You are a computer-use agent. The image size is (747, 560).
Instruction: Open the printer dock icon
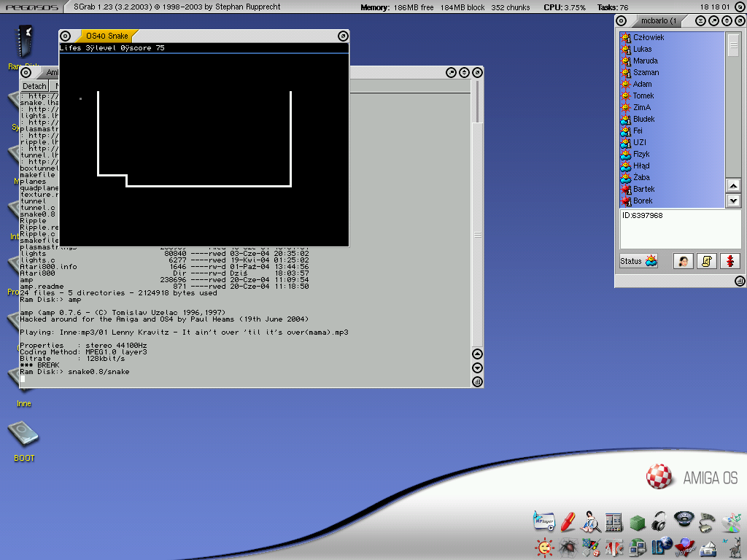pos(708,548)
